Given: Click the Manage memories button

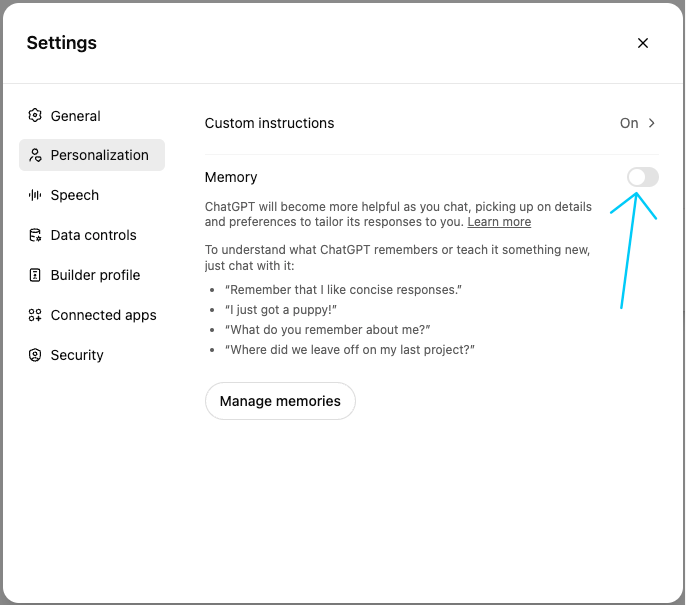Looking at the screenshot, I should tap(280, 401).
